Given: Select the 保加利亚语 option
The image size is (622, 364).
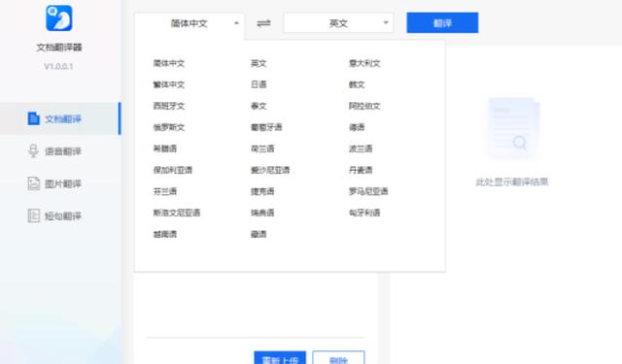Looking at the screenshot, I should [173, 170].
